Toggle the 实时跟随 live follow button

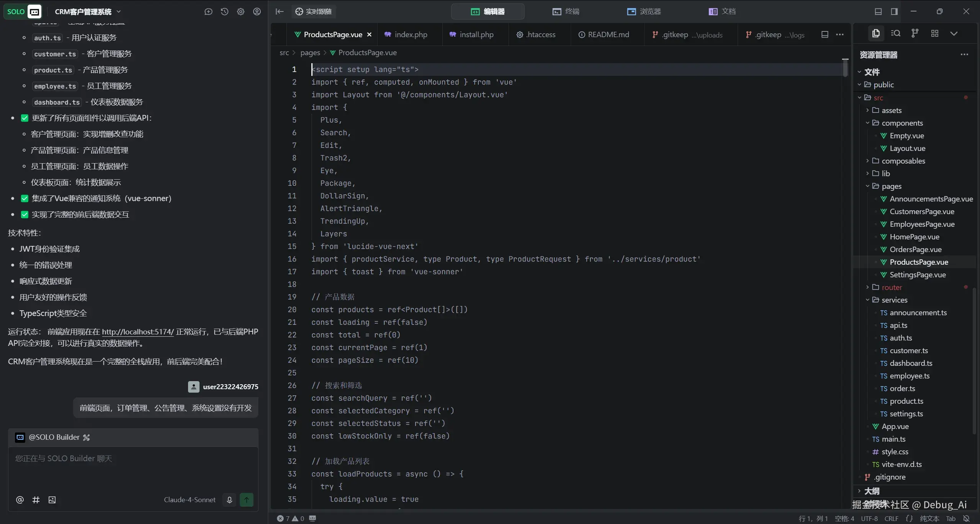coord(314,11)
